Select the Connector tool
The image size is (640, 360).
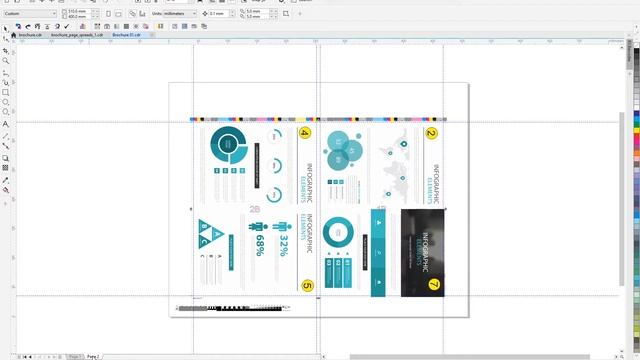tap(5, 146)
